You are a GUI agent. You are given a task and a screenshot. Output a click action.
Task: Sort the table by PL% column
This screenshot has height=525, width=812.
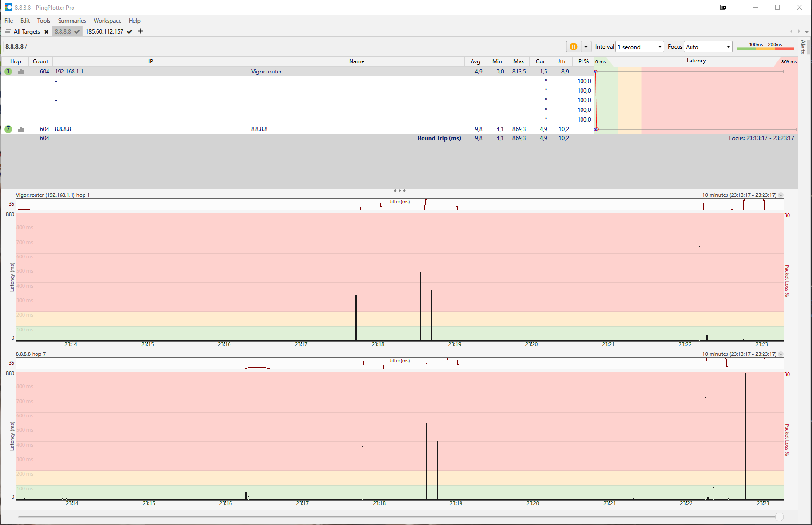pyautogui.click(x=583, y=61)
